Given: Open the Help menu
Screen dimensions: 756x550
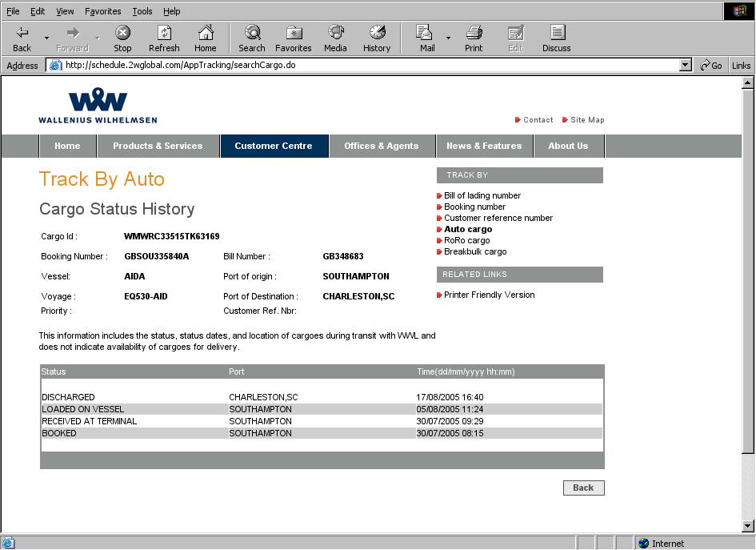Looking at the screenshot, I should click(172, 11).
